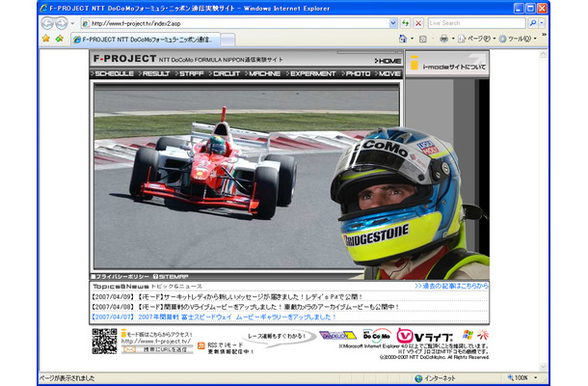The width and height of the screenshot is (588, 386).
Task: Open the MOVIE navigation item
Action: [388, 73]
